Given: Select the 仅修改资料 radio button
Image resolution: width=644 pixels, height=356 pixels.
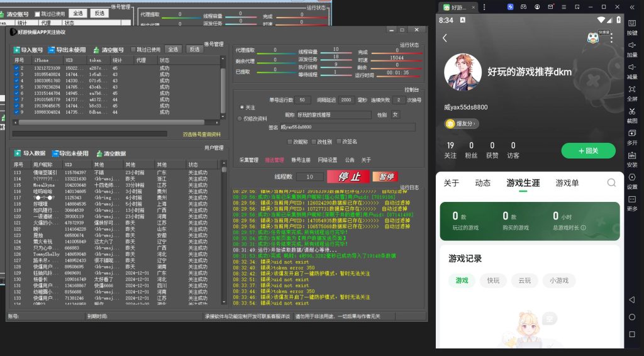Looking at the screenshot, I should (240, 118).
